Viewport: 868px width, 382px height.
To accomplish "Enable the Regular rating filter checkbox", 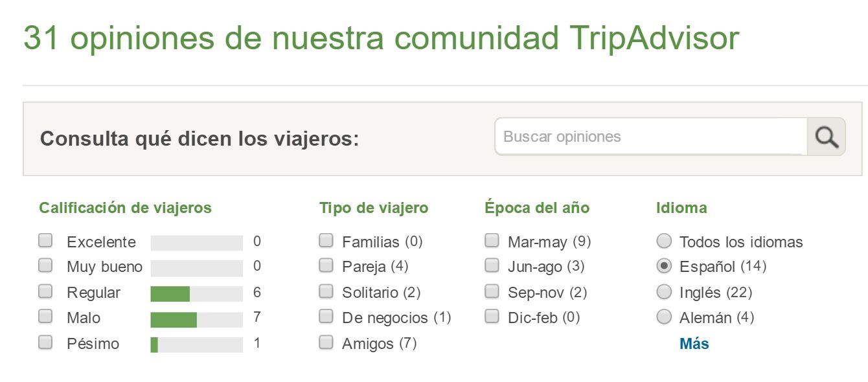I will [45, 292].
